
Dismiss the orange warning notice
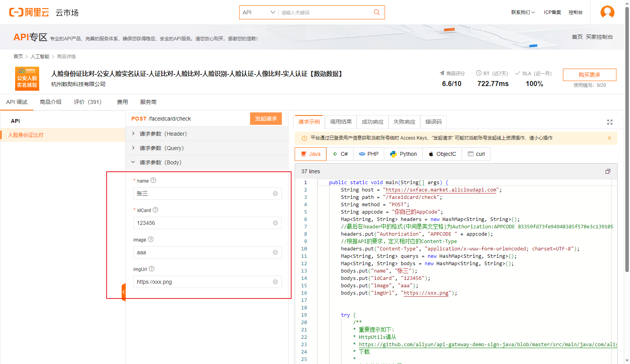[x=609, y=138]
